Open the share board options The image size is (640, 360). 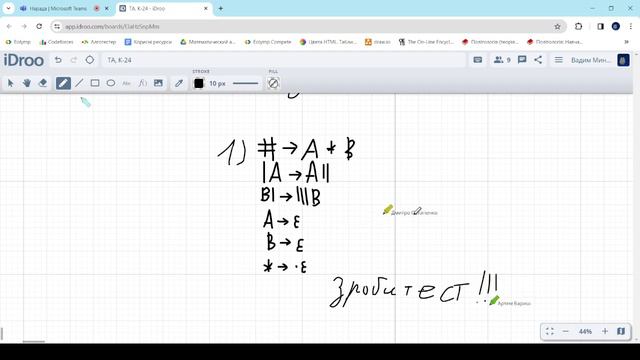tap(538, 60)
